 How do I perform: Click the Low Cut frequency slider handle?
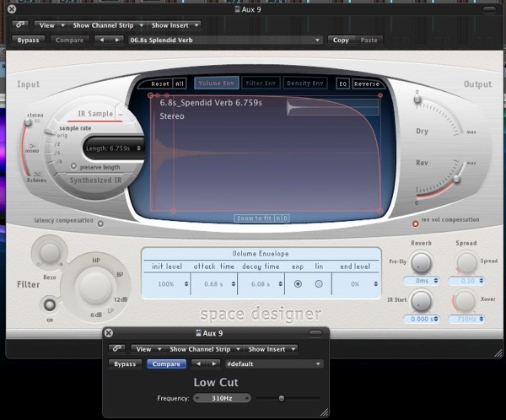(282, 398)
